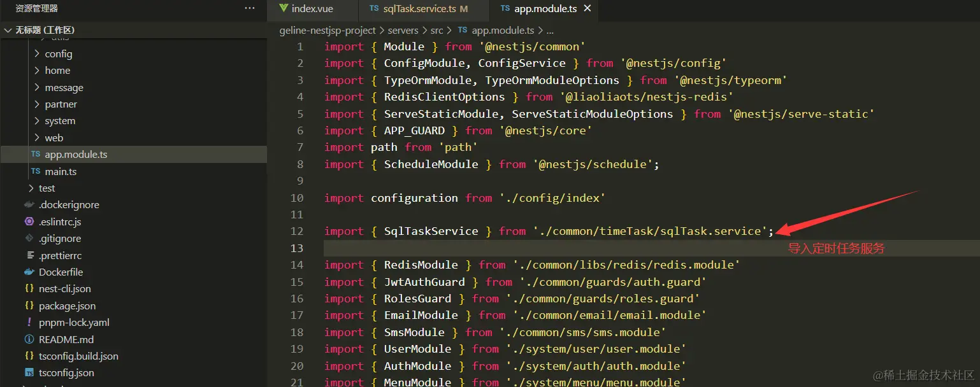Screen dimensions: 980x387
Task: Click the 资源管理器 explorer title
Action: (x=36, y=8)
